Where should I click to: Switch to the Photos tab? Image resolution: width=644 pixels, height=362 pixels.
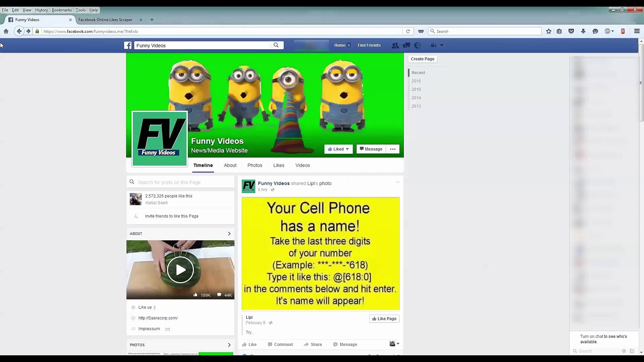pos(255,165)
